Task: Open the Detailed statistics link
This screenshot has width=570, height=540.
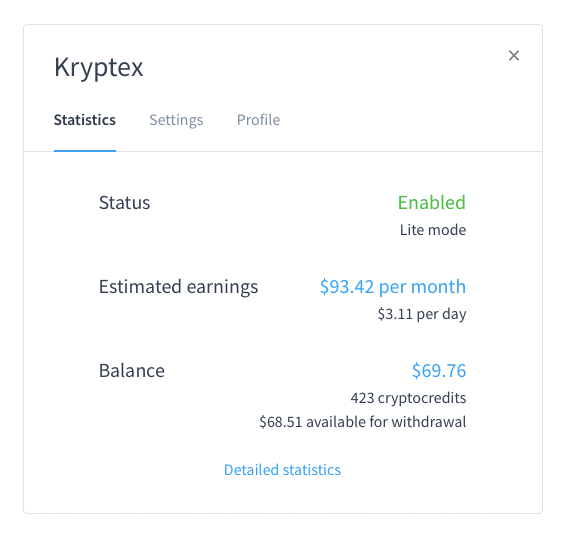Action: click(282, 470)
